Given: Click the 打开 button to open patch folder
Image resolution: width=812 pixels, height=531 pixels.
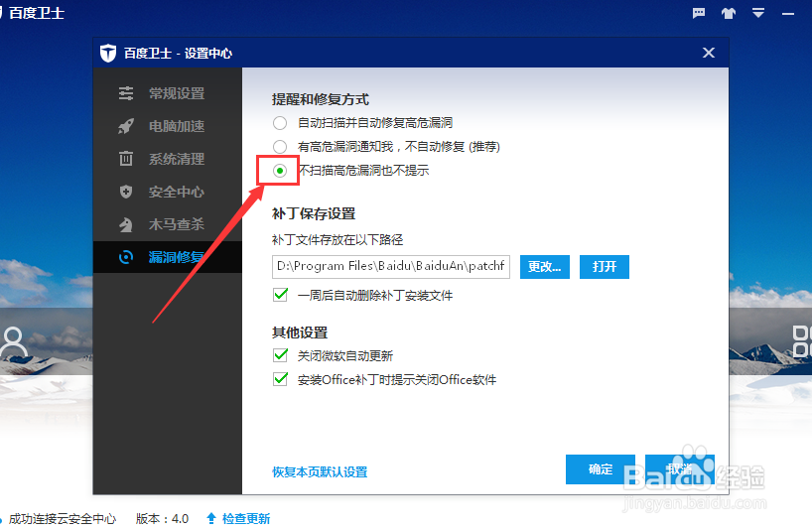Looking at the screenshot, I should [x=605, y=267].
